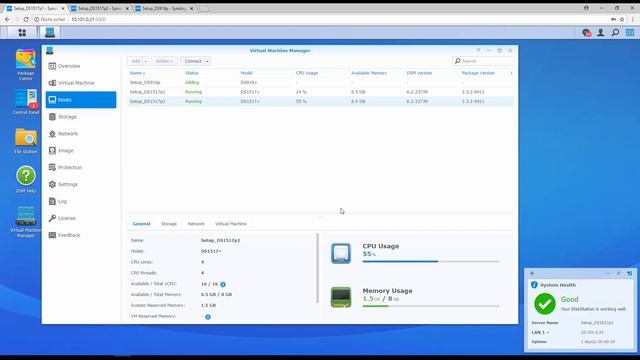Open the column options menu icon
Screen dimensions: 640x360
[x=511, y=73]
